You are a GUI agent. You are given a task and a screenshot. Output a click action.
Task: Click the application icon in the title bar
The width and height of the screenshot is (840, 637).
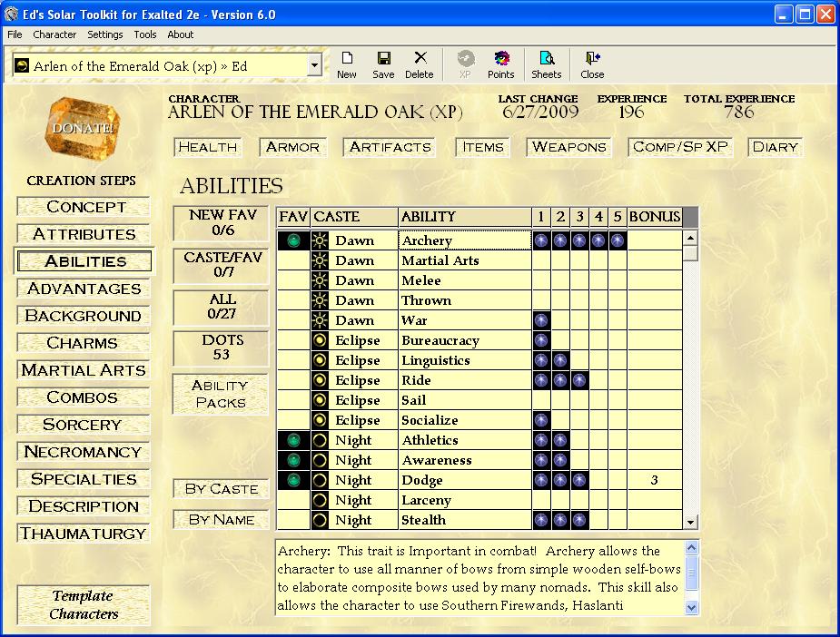11,14
